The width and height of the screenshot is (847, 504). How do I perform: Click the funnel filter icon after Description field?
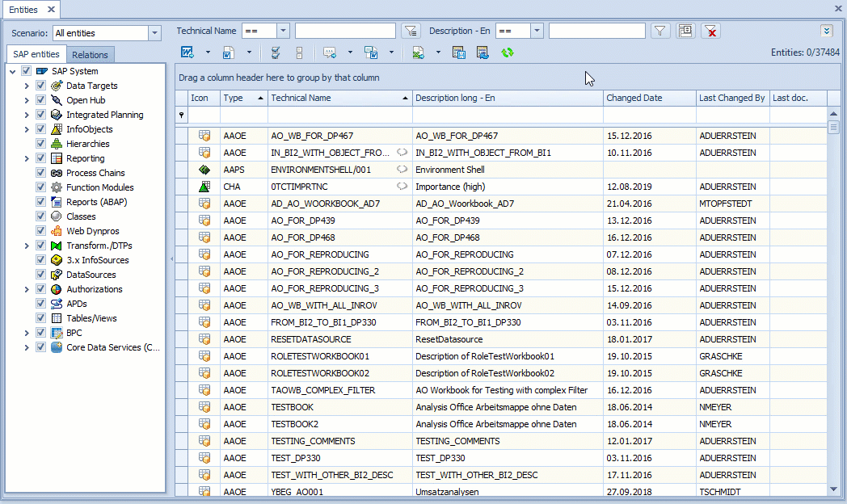tap(661, 31)
